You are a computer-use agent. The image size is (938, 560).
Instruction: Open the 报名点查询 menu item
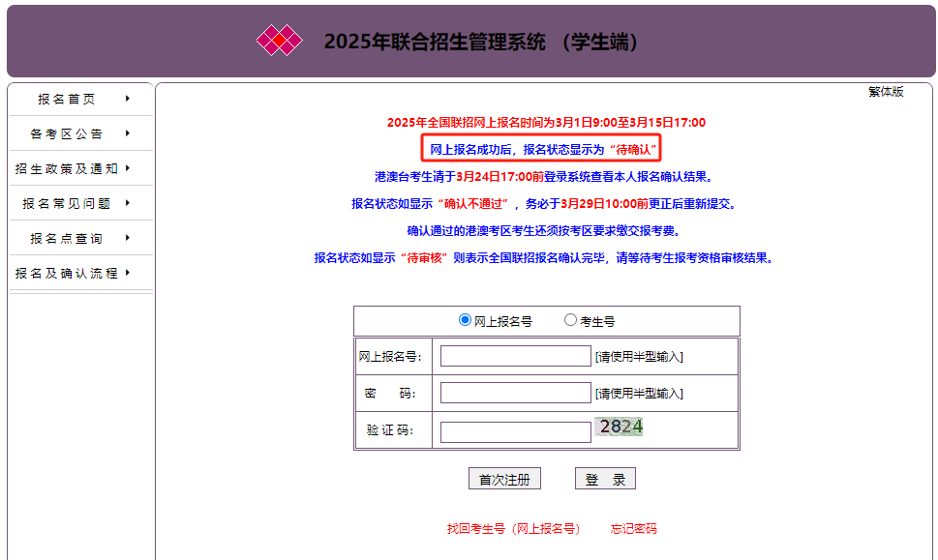tap(67, 239)
